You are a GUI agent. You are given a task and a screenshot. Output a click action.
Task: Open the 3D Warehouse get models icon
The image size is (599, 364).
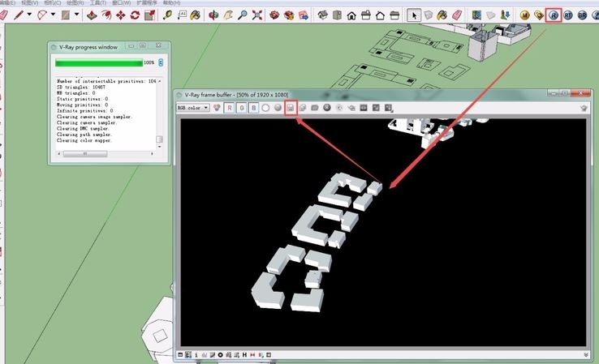coord(274,15)
